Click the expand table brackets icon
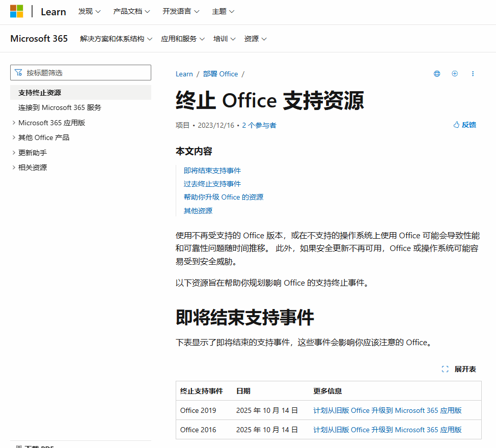 click(x=445, y=369)
